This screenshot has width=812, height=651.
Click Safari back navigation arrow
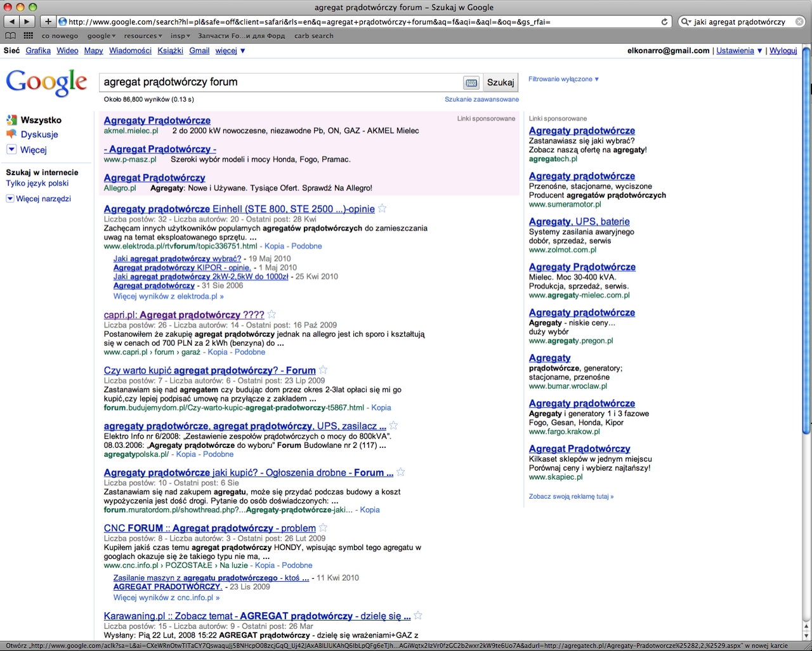click(11, 22)
